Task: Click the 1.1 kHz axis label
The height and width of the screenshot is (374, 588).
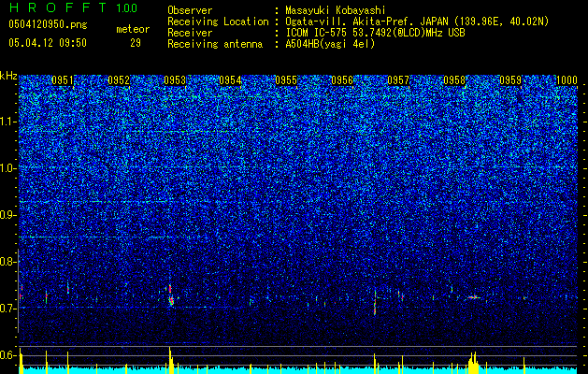Action: pyautogui.click(x=7, y=122)
